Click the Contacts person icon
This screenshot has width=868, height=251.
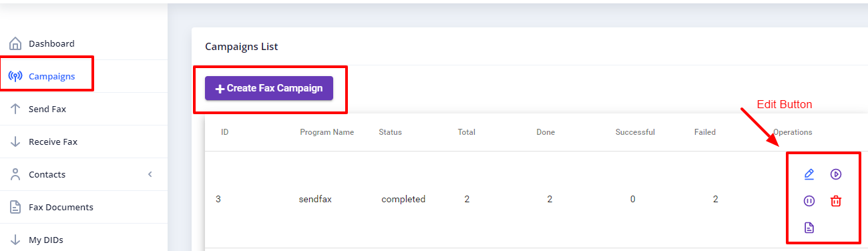pyautogui.click(x=15, y=174)
